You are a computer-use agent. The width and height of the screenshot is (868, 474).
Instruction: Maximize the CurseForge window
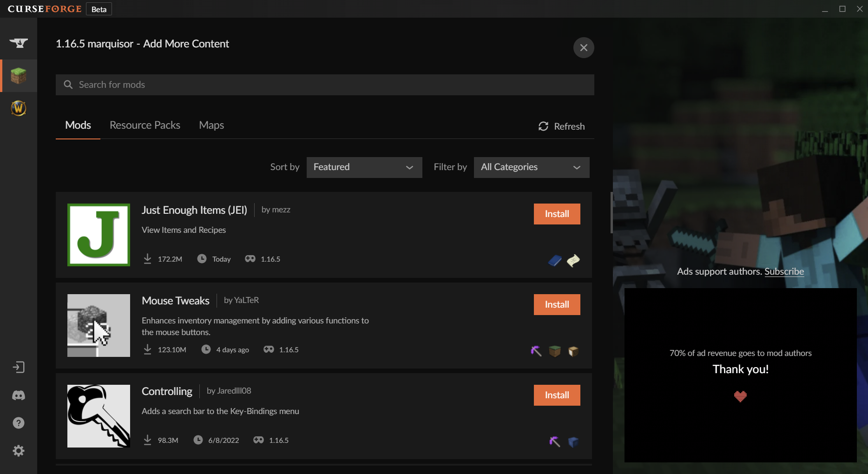click(x=842, y=9)
